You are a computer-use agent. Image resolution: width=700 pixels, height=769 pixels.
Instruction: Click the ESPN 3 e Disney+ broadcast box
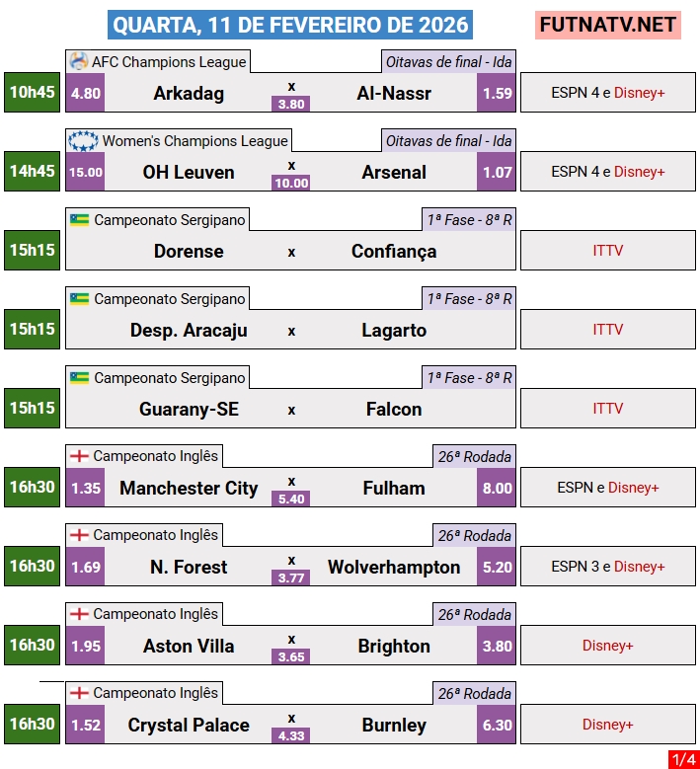pyautogui.click(x=608, y=567)
